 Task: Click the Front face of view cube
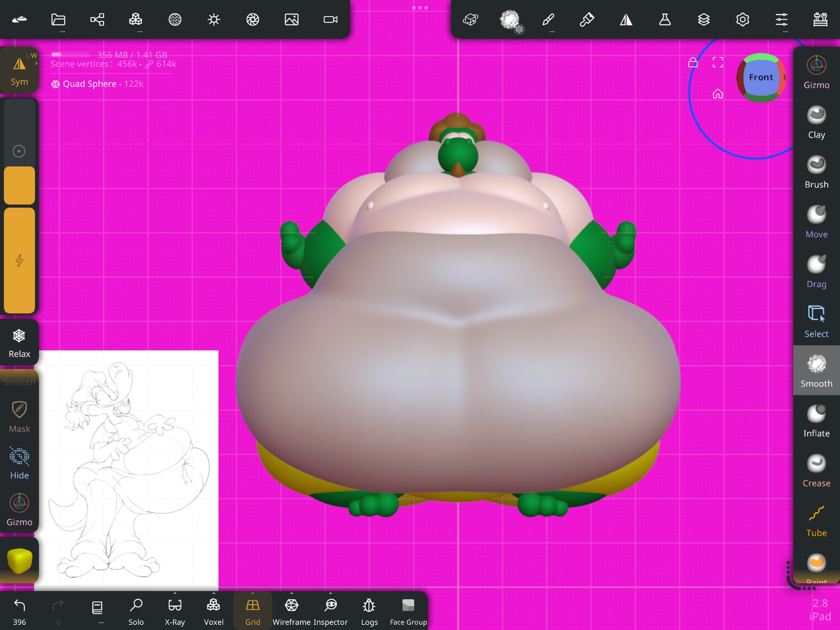click(760, 77)
